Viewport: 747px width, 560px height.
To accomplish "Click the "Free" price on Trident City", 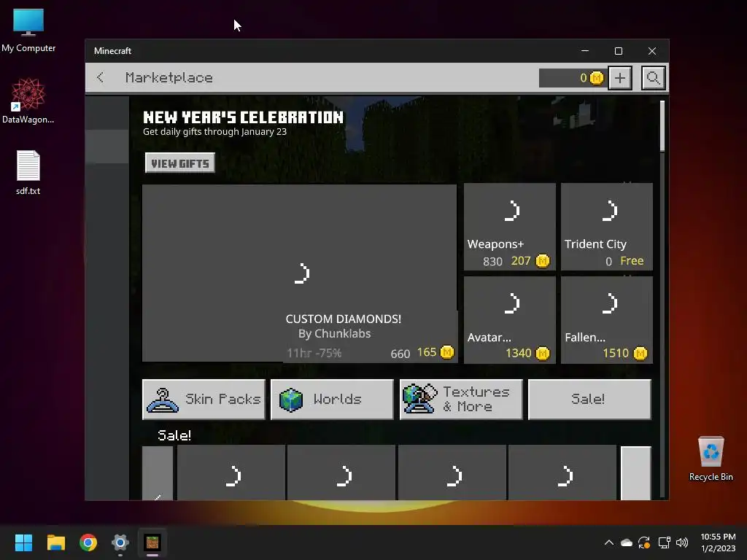I will pyautogui.click(x=632, y=261).
